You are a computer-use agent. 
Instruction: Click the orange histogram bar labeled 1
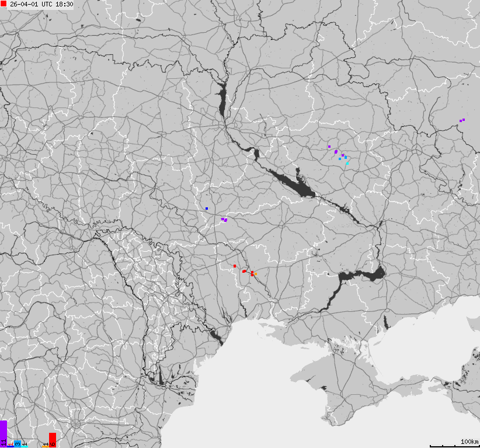coord(45,446)
